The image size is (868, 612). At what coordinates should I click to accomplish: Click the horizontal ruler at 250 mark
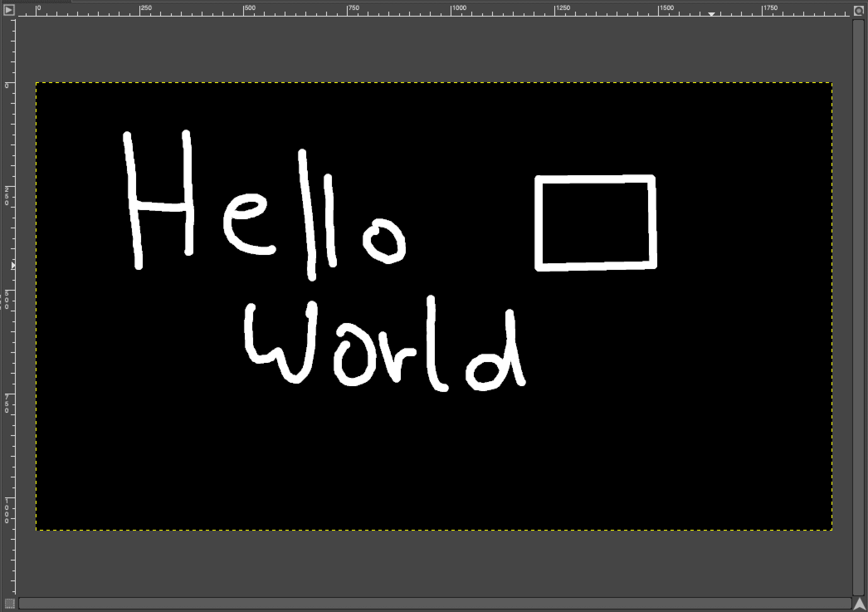tap(140, 10)
